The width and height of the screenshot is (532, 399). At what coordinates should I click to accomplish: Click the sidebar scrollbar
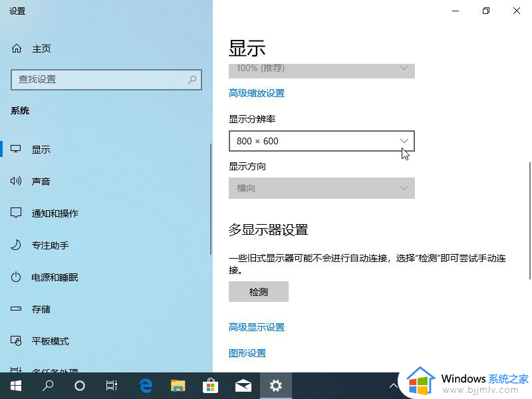click(x=211, y=199)
